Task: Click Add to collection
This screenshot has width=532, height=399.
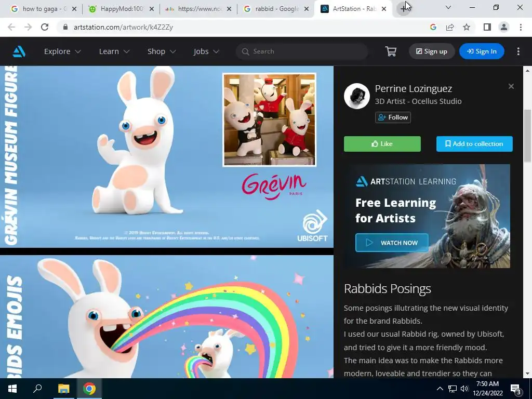Action: click(474, 144)
